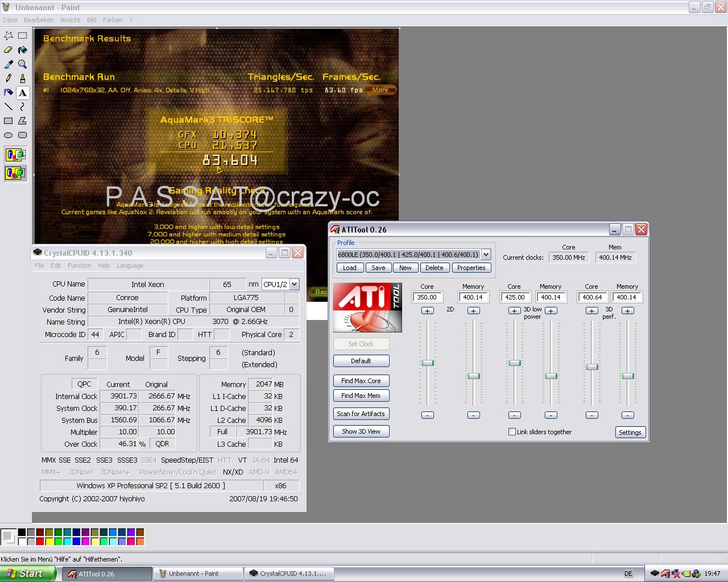The height and width of the screenshot is (582, 728).
Task: Click the Start button
Action: [28, 573]
